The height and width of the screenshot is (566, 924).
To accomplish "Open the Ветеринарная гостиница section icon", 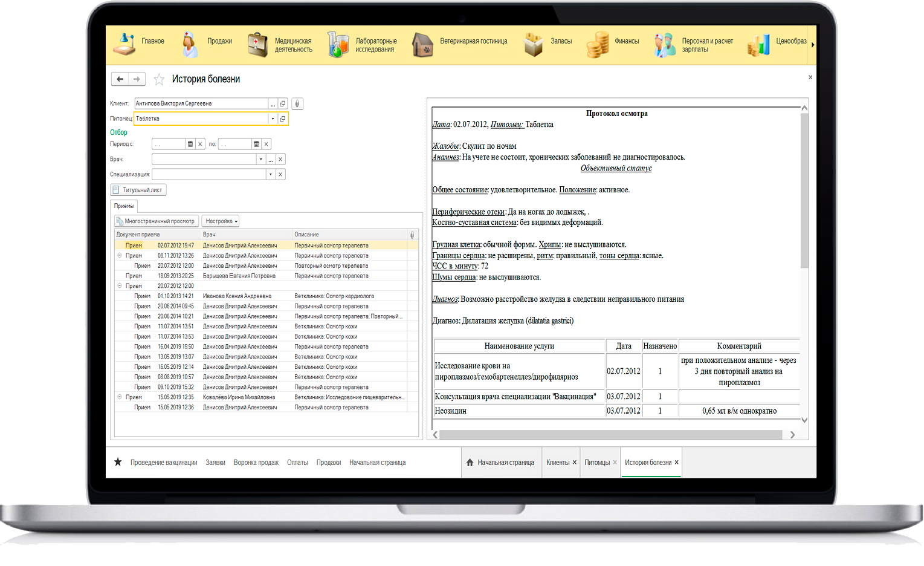I will pyautogui.click(x=422, y=45).
